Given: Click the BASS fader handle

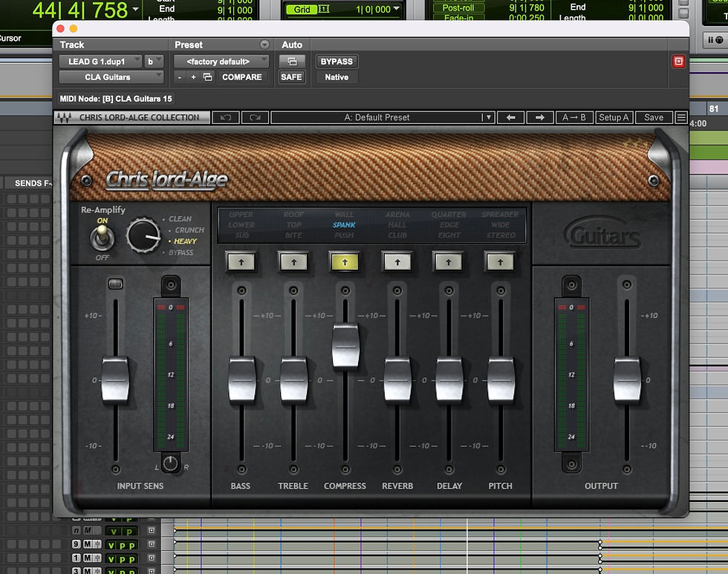Looking at the screenshot, I should [x=242, y=379].
